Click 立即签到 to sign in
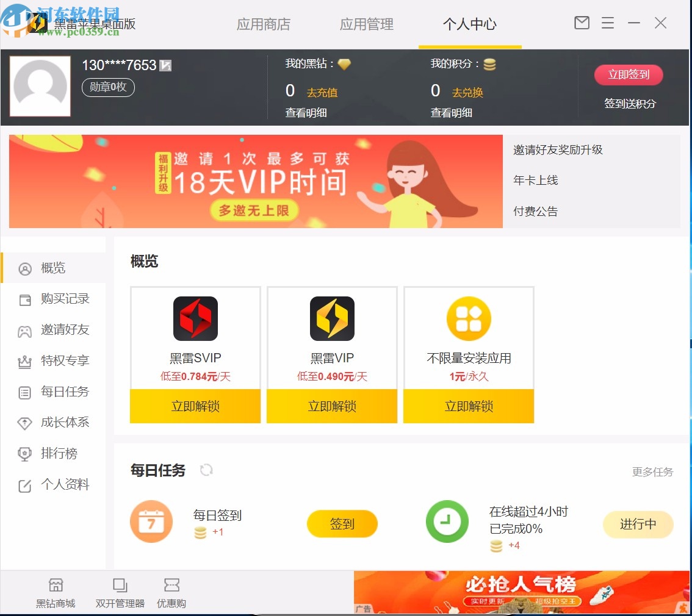Viewport: 692px width, 616px height. [x=629, y=74]
